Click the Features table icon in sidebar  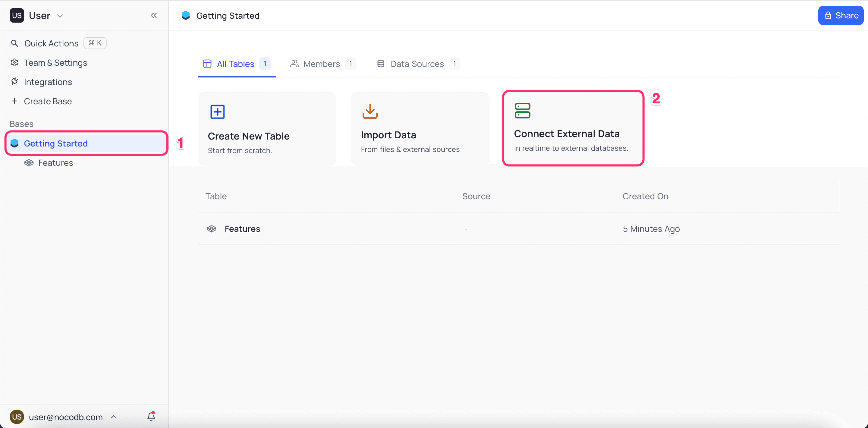coord(29,163)
